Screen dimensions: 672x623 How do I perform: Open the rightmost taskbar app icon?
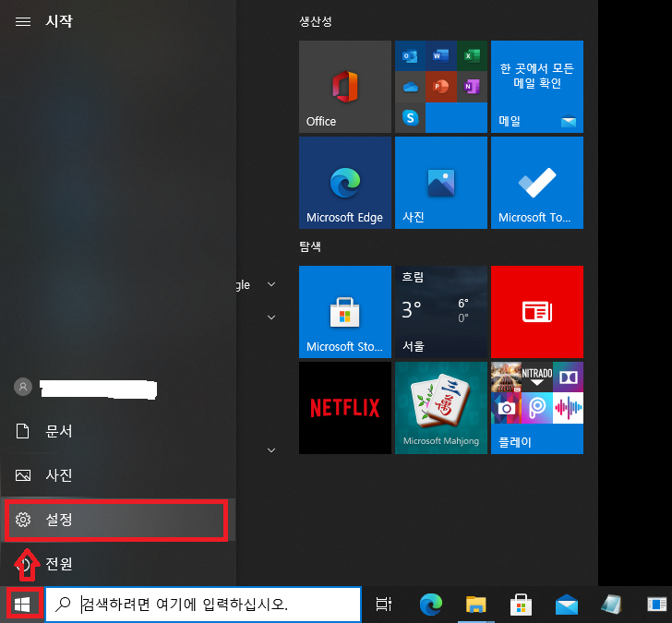click(657, 605)
